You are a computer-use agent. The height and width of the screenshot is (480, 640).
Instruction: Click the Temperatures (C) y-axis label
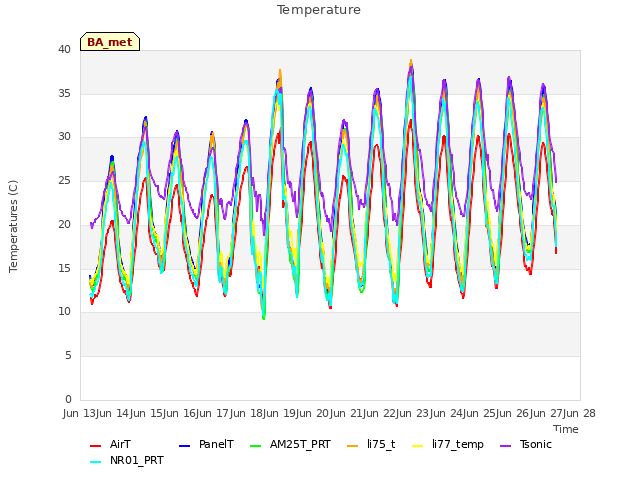pos(13,226)
